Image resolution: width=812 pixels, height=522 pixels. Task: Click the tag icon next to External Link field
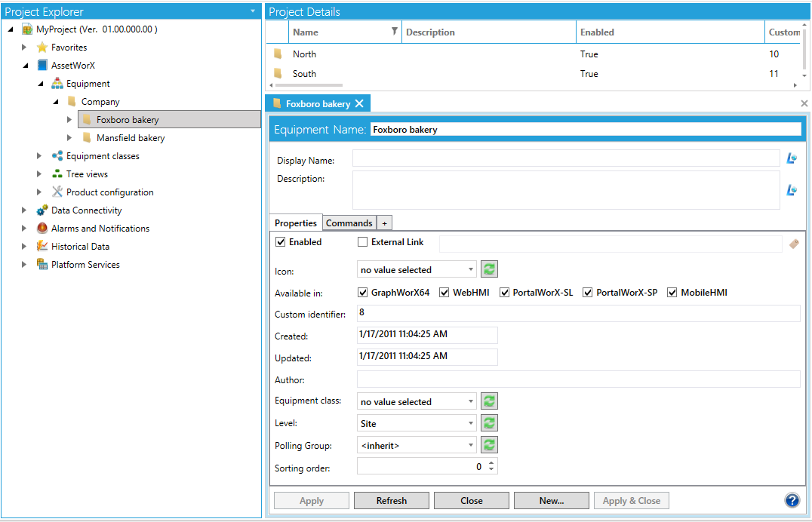tap(794, 244)
